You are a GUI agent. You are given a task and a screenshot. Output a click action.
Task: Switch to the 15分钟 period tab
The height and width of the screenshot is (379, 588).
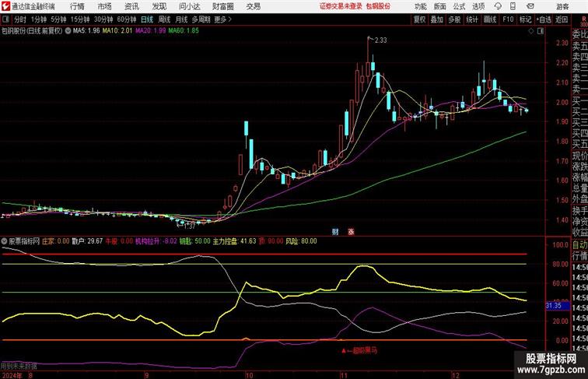pyautogui.click(x=80, y=19)
